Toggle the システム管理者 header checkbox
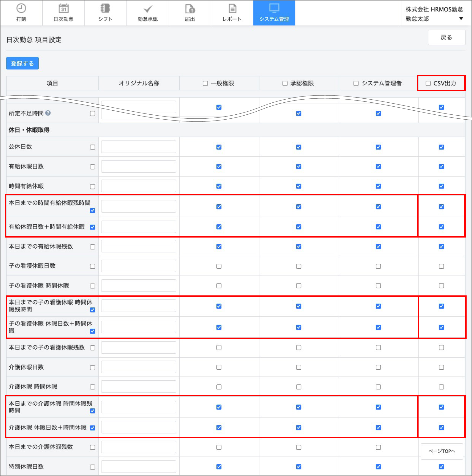Screen dimensions: 472x476 pyautogui.click(x=356, y=84)
